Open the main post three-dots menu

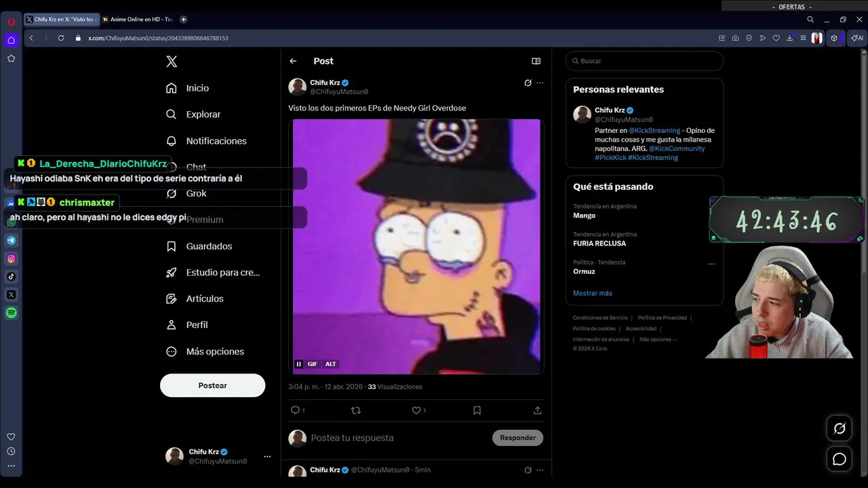(540, 83)
